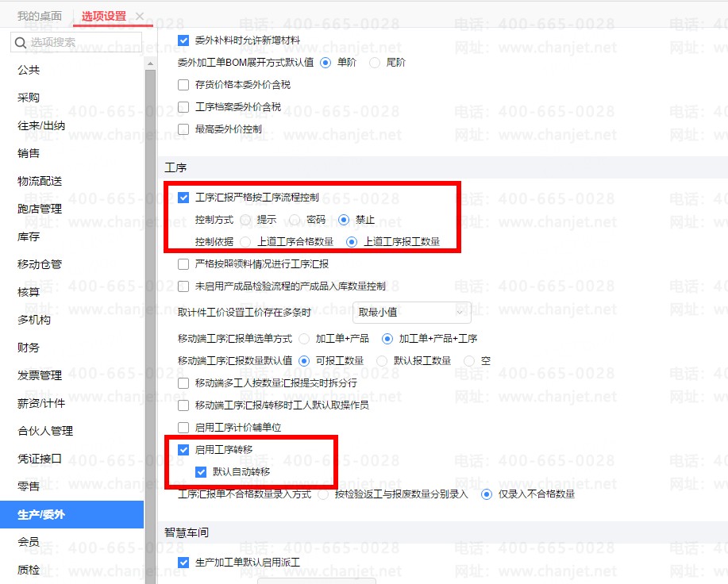Image resolution: width=728 pixels, height=584 pixels.
Task: Select 加工单+产品+工序 radio option
Action: point(387,339)
